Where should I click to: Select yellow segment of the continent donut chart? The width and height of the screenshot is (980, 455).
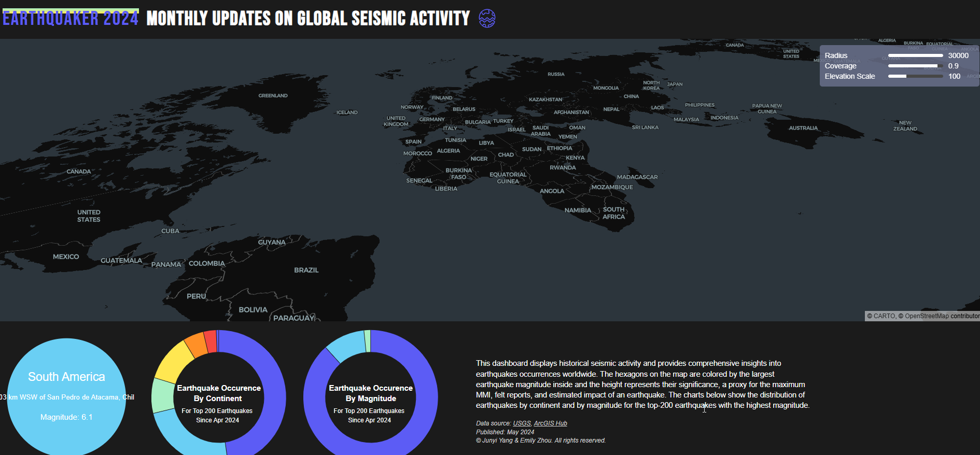pyautogui.click(x=174, y=361)
